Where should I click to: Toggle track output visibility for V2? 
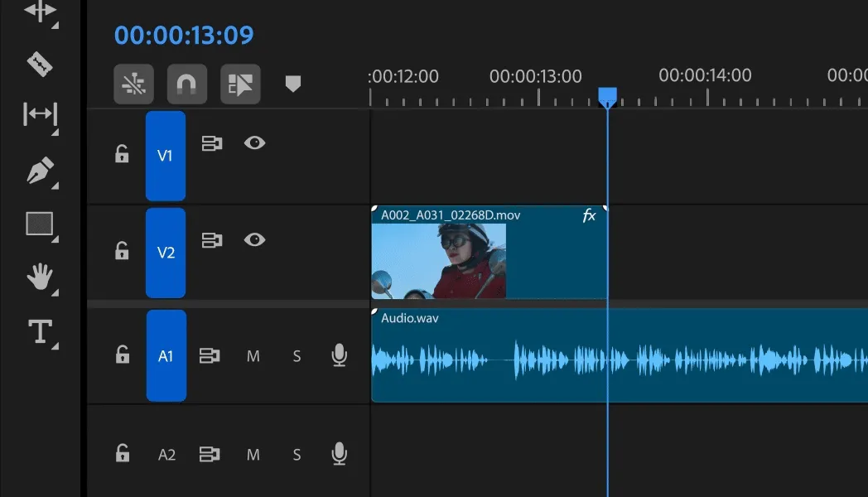[254, 239]
